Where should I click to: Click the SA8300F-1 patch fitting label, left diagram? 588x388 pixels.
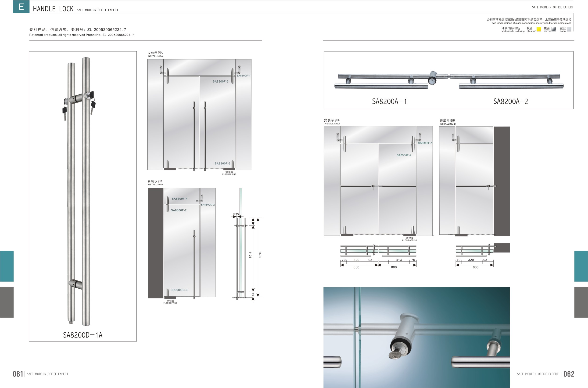pyautogui.click(x=243, y=76)
